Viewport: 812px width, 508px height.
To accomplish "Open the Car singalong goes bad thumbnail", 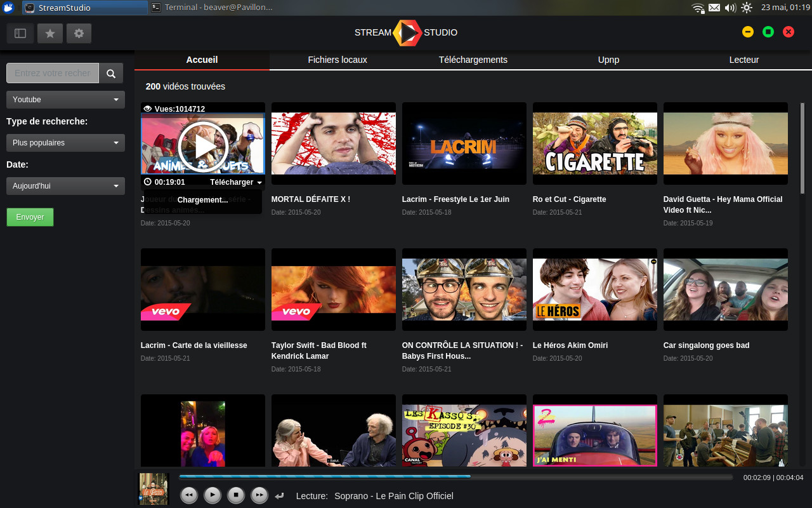I will pos(726,290).
